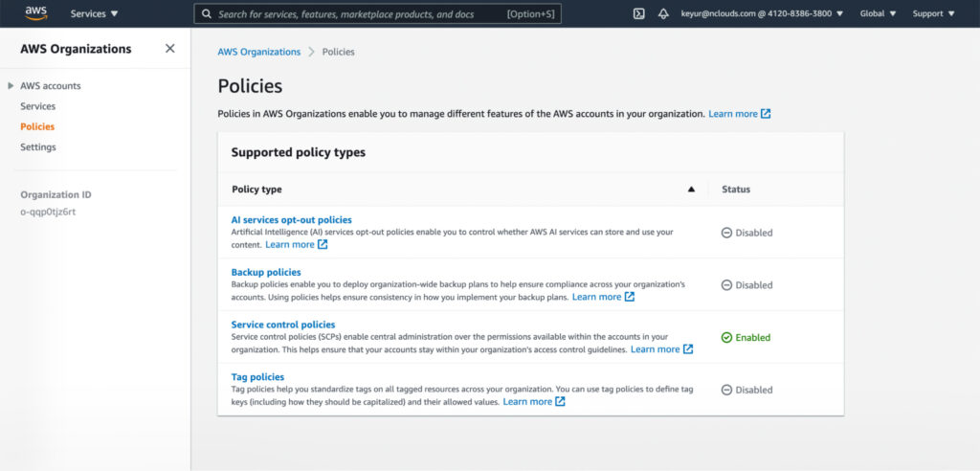Click Learn more in AI services description
Screen dimensions: 980x471
(289, 244)
